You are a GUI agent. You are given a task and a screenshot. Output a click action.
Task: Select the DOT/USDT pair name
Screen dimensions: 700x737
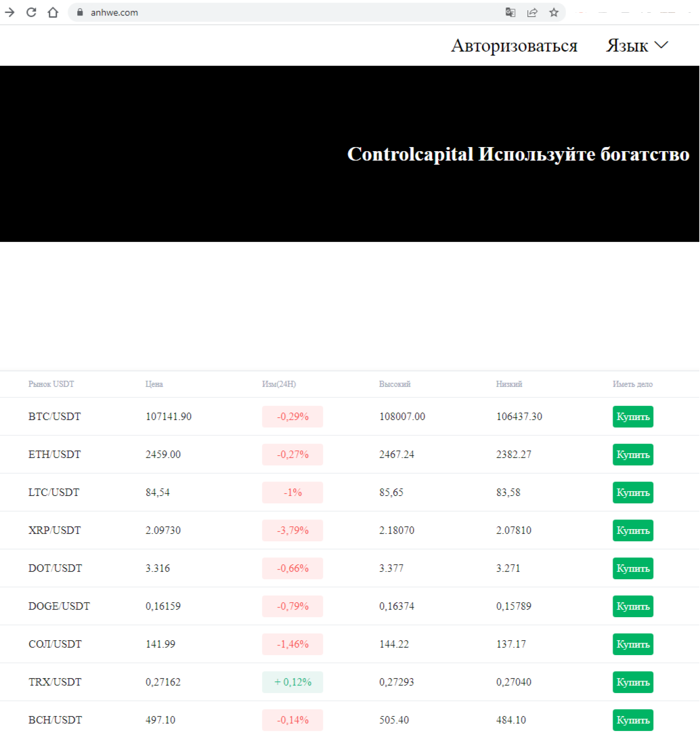point(55,568)
